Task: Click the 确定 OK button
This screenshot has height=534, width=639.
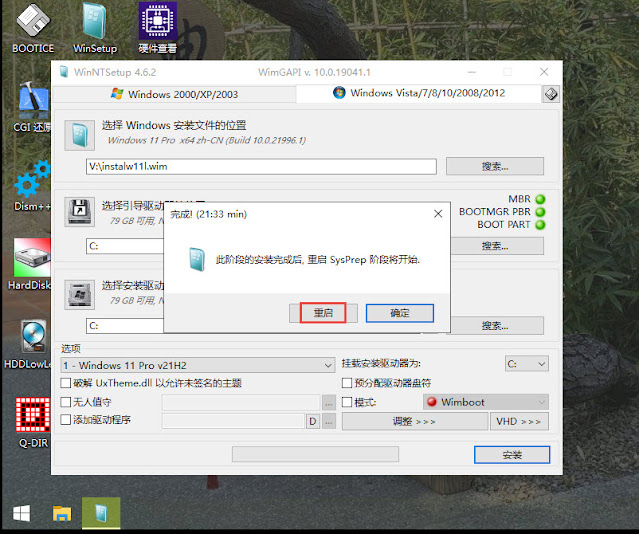Action: 400,313
